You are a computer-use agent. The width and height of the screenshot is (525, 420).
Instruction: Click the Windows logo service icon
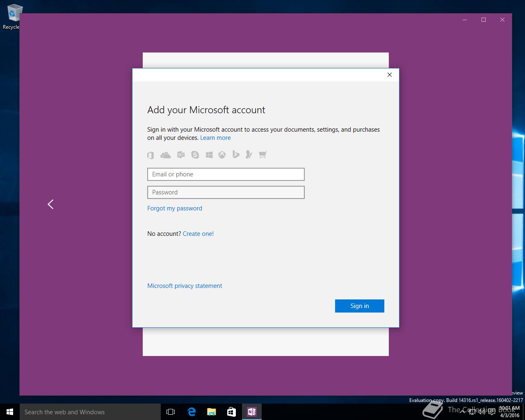tap(209, 155)
